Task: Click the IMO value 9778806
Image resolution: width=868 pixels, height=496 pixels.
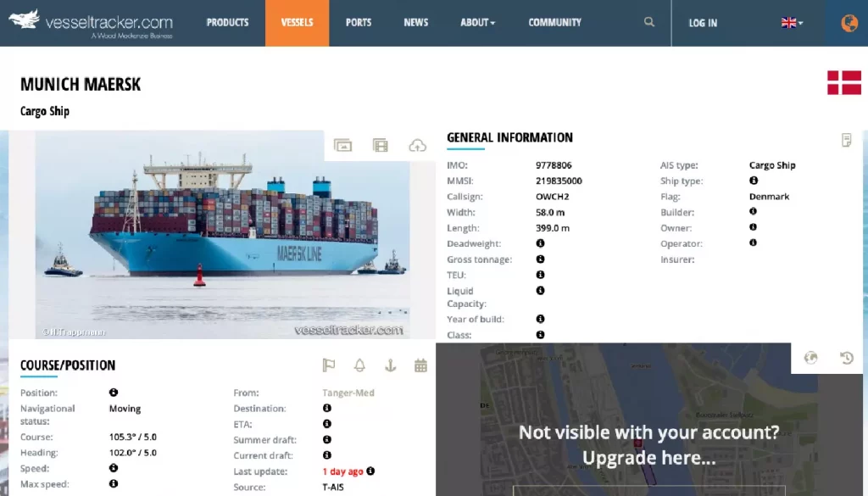Action: coord(554,165)
